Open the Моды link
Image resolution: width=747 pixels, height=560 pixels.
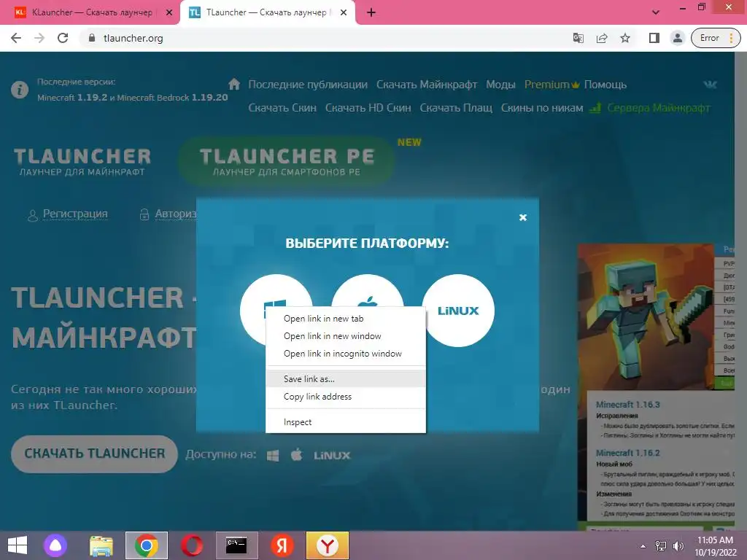click(x=500, y=85)
